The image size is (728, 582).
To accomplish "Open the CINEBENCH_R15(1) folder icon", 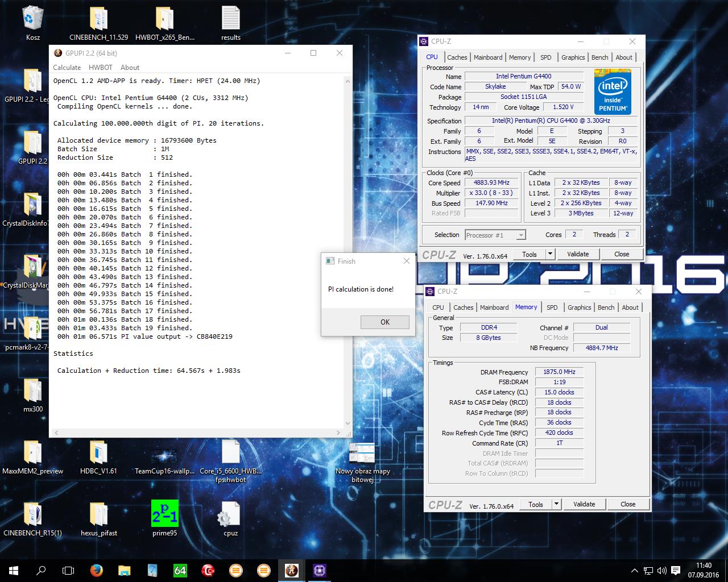I will [x=32, y=519].
